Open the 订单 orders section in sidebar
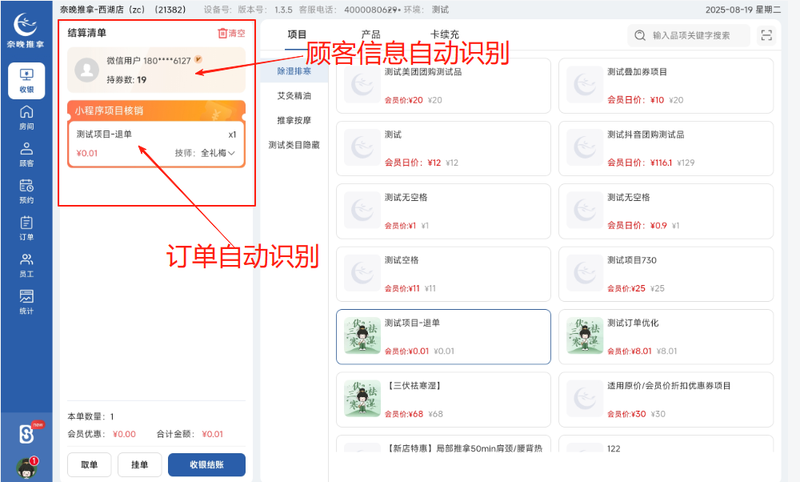The width and height of the screenshot is (800, 482). coord(27,228)
